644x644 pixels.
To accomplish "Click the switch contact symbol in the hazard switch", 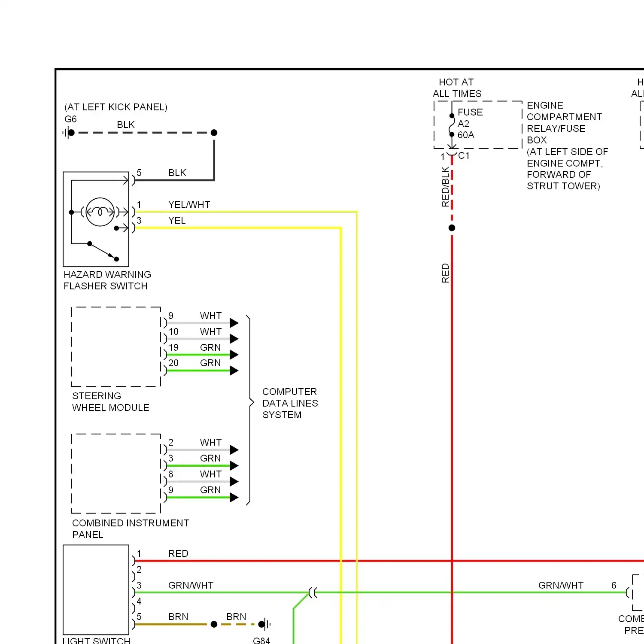I will 103,251.
